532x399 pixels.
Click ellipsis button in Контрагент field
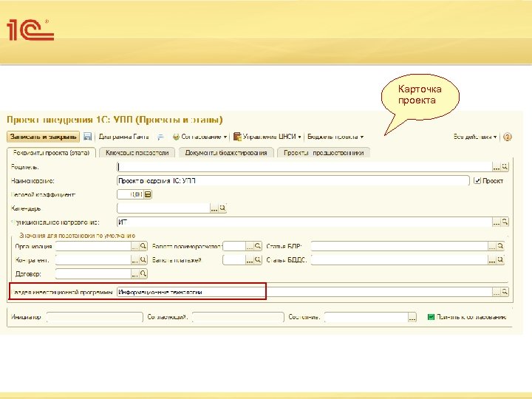[x=135, y=260]
